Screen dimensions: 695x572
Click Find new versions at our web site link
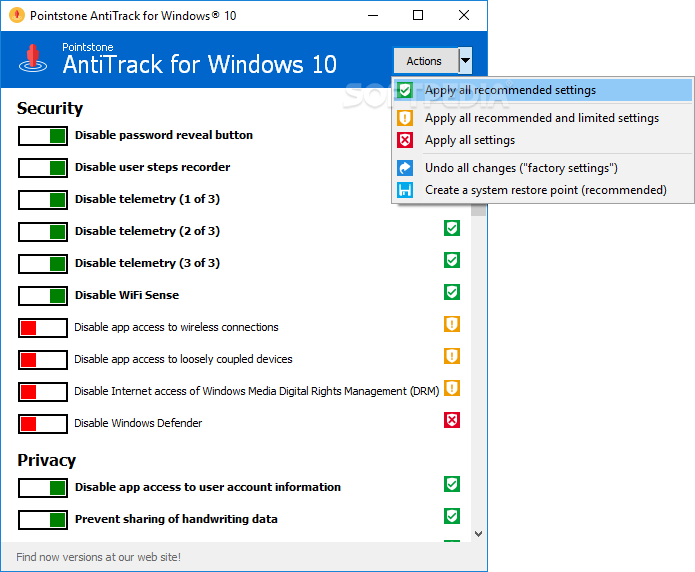tap(98, 557)
